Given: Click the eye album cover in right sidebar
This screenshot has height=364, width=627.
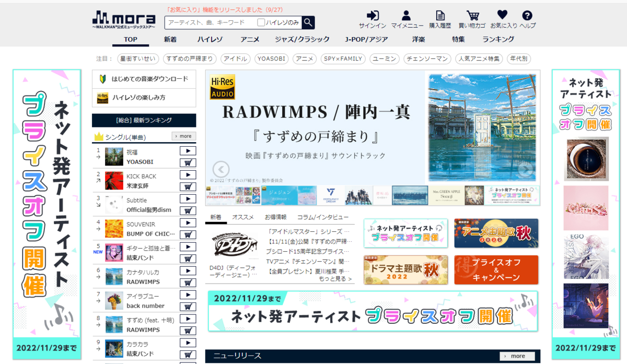Looking at the screenshot, I should [x=586, y=159].
